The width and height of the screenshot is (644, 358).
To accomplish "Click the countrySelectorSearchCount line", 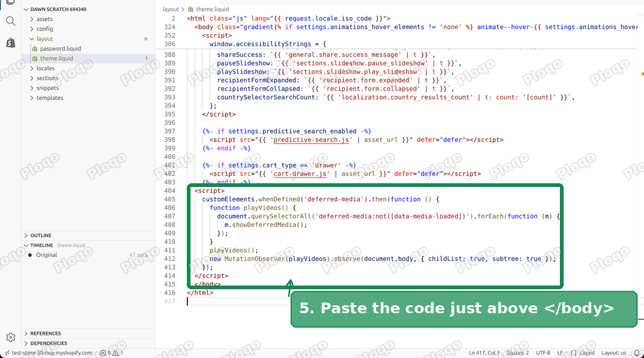I will coord(396,97).
